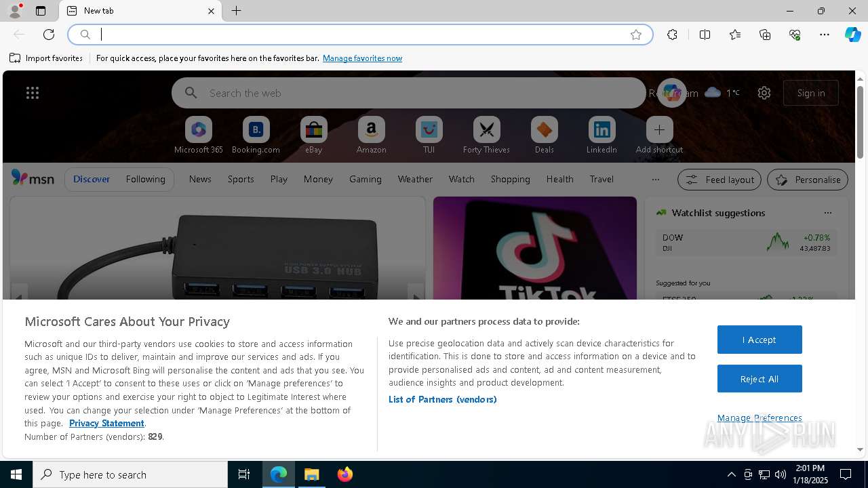Screen dimensions: 868x488
Task: Click the msn logo
Action: (x=33, y=178)
